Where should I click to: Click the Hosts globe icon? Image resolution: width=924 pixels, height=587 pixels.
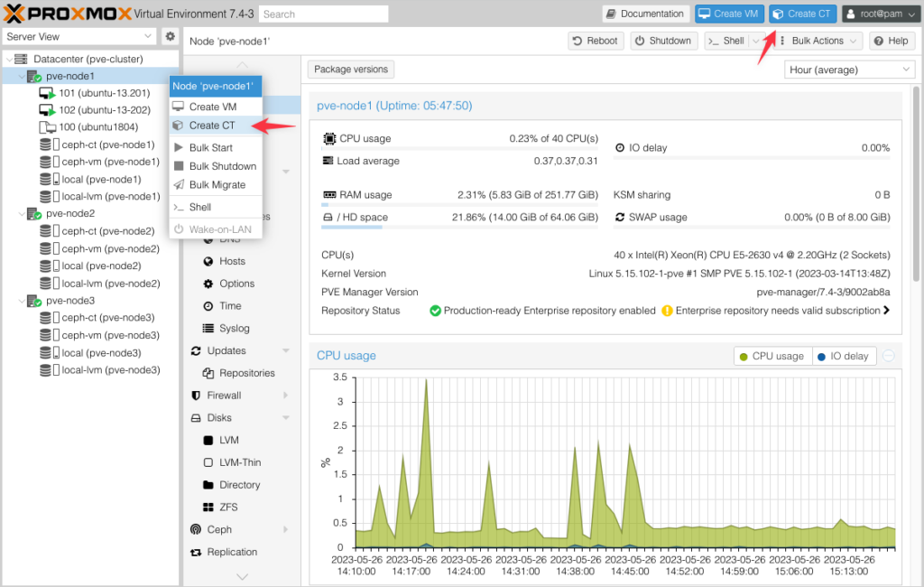(x=208, y=261)
